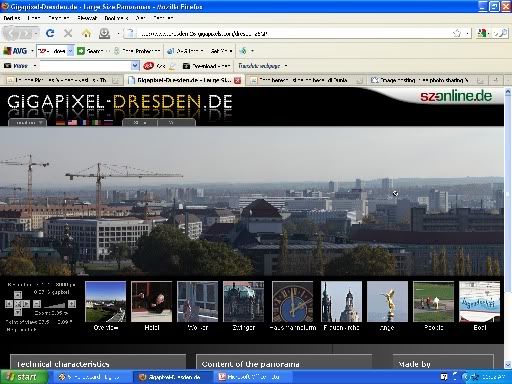This screenshot has height=384, width=512.
Task: Expand the AVG search box dropdown
Action: coord(70,51)
